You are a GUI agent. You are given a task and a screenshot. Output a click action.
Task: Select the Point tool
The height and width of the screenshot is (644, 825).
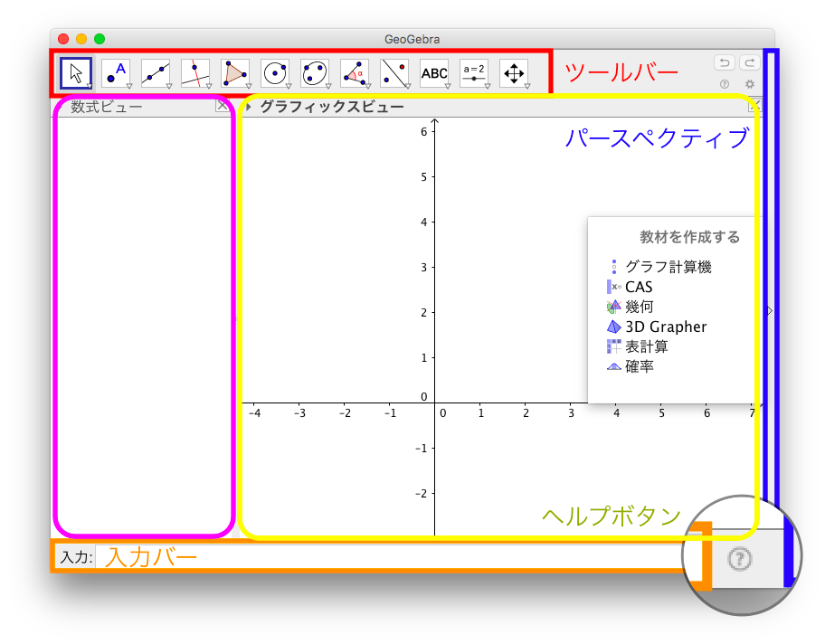(x=117, y=73)
